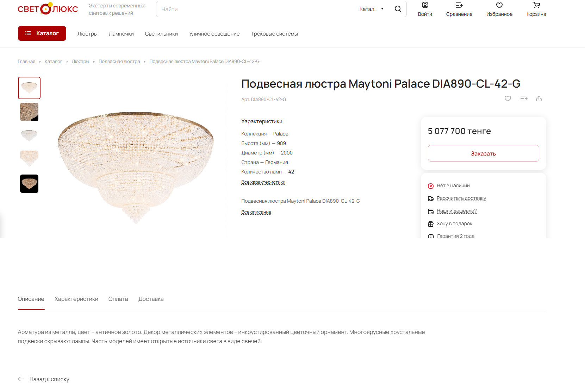This screenshot has height=392, width=585.
Task: Focus the Найти search field
Action: [257, 9]
